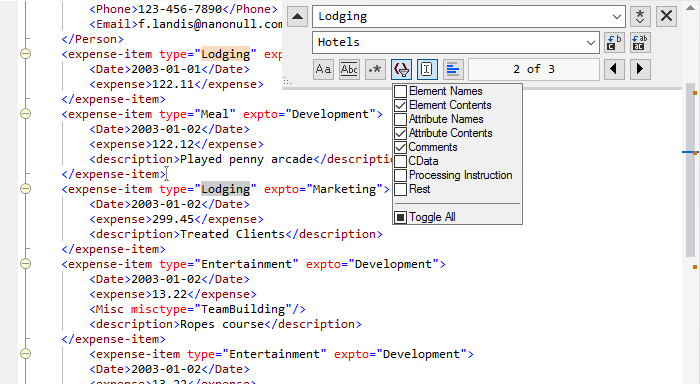Viewport: 700px width, 384px height.
Task: Click the blue-lines button right of Find in Selection
Action: pos(453,69)
